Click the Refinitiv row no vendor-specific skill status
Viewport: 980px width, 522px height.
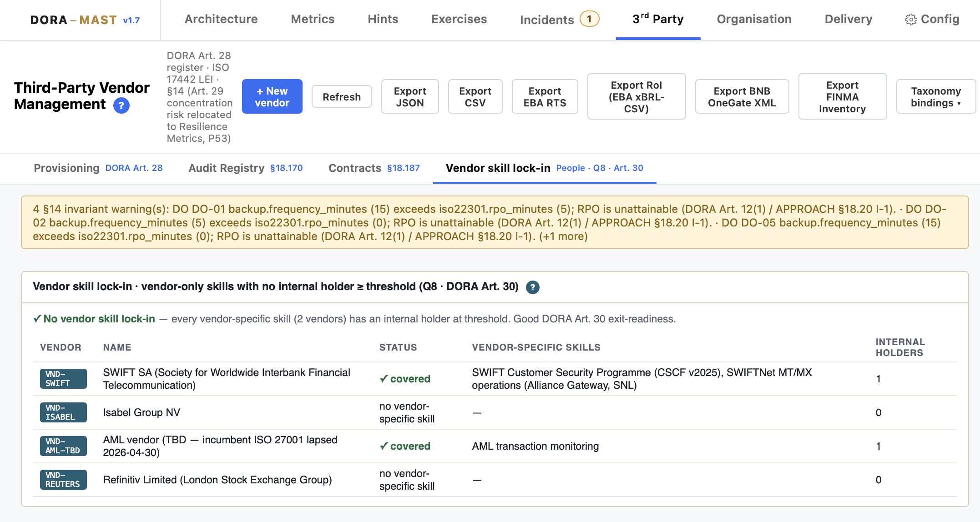(x=407, y=480)
